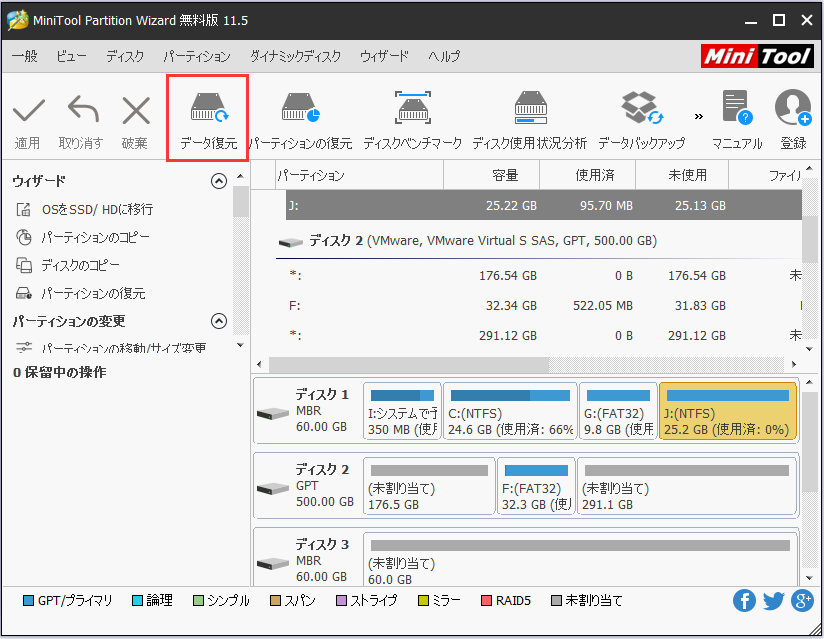Click the sidebar scroll down arrow
This screenshot has width=824, height=639.
[x=240, y=345]
